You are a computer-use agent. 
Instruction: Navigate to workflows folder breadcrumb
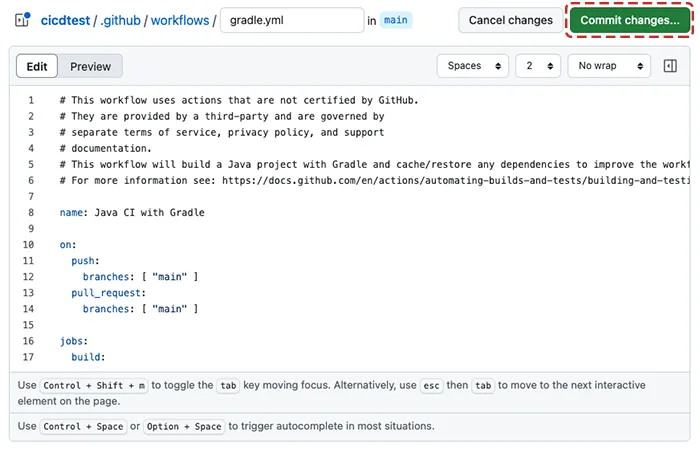pyautogui.click(x=180, y=21)
